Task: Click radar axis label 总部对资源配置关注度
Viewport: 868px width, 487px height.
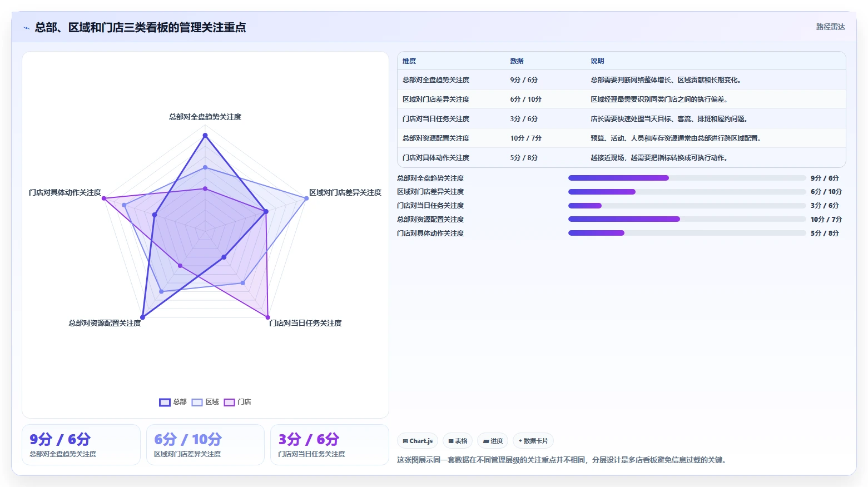Action: (x=105, y=323)
